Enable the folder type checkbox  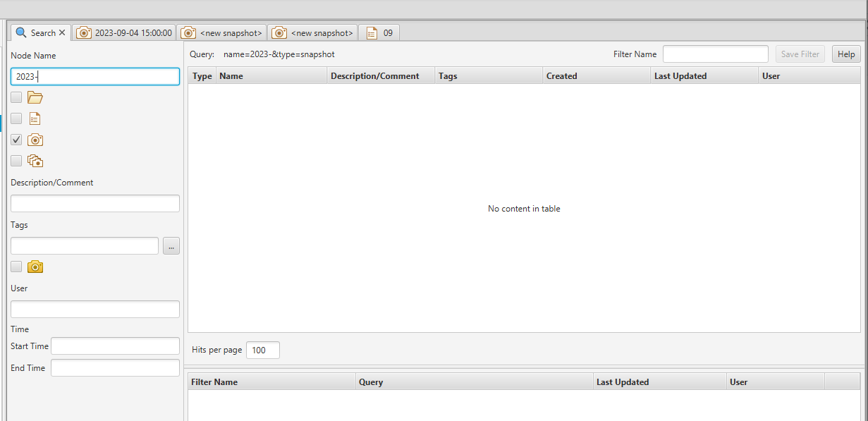point(16,97)
